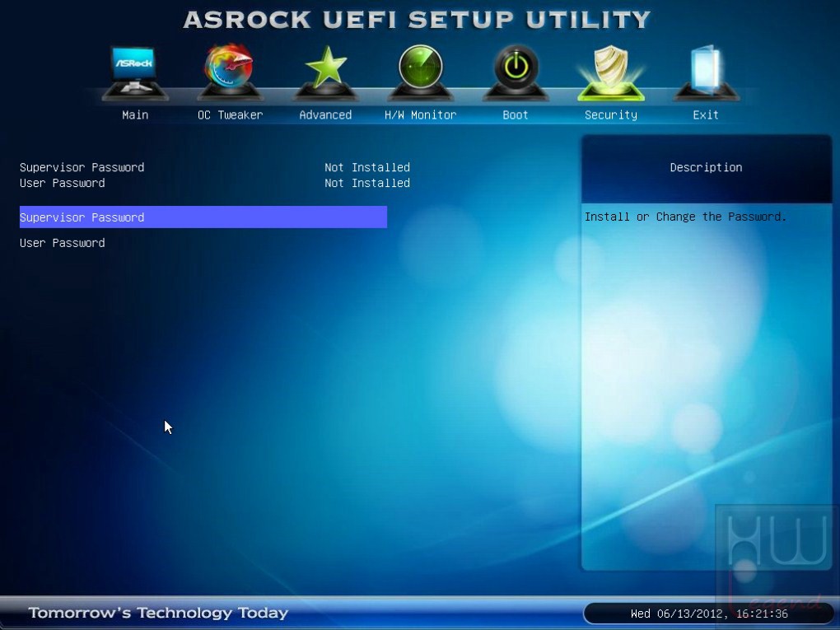Select the highlighted Supervisor Password option
The height and width of the screenshot is (630, 840).
[203, 217]
